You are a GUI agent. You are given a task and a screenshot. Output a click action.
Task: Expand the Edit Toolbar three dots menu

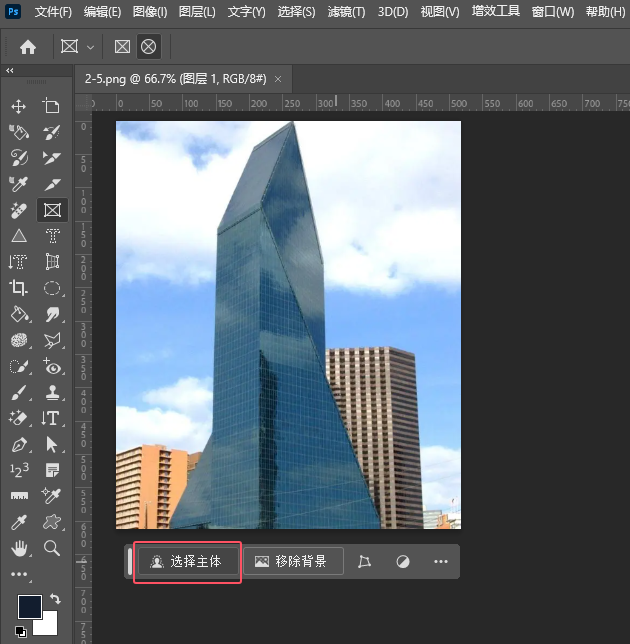18,574
